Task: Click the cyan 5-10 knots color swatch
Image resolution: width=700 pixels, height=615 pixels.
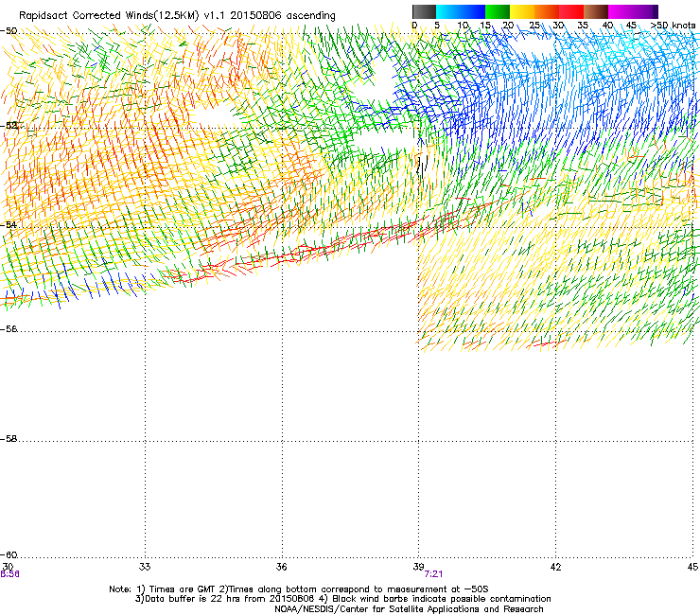Action: 448,11
